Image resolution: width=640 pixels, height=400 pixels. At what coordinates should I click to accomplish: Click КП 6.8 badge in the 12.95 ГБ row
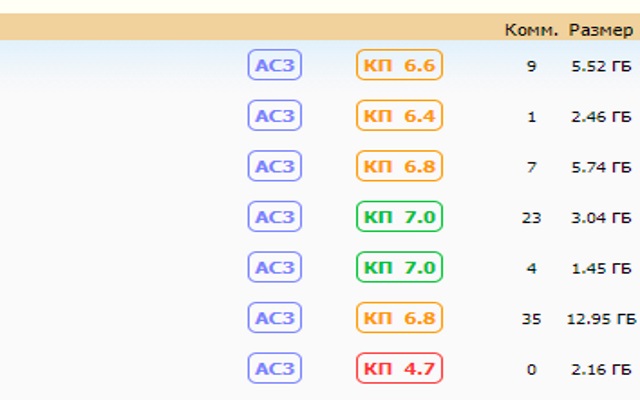click(x=399, y=318)
